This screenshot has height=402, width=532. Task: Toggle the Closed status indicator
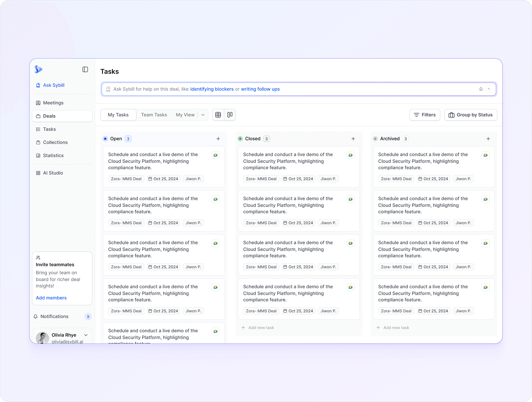[x=240, y=139]
